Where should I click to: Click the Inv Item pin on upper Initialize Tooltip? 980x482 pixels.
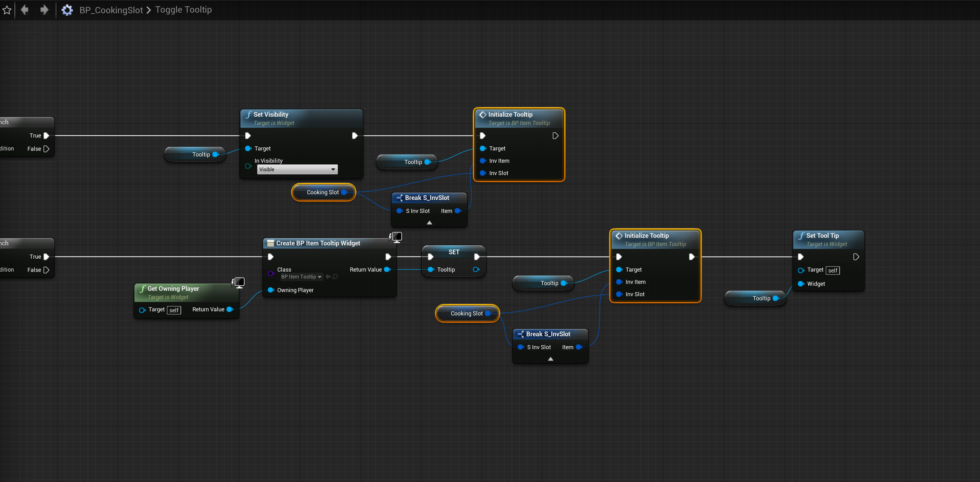pyautogui.click(x=483, y=161)
